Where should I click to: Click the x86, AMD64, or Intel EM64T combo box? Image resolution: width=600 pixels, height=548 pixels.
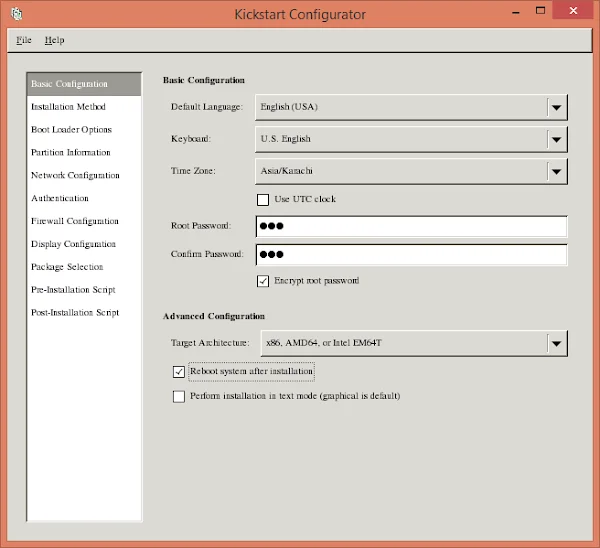pos(414,343)
